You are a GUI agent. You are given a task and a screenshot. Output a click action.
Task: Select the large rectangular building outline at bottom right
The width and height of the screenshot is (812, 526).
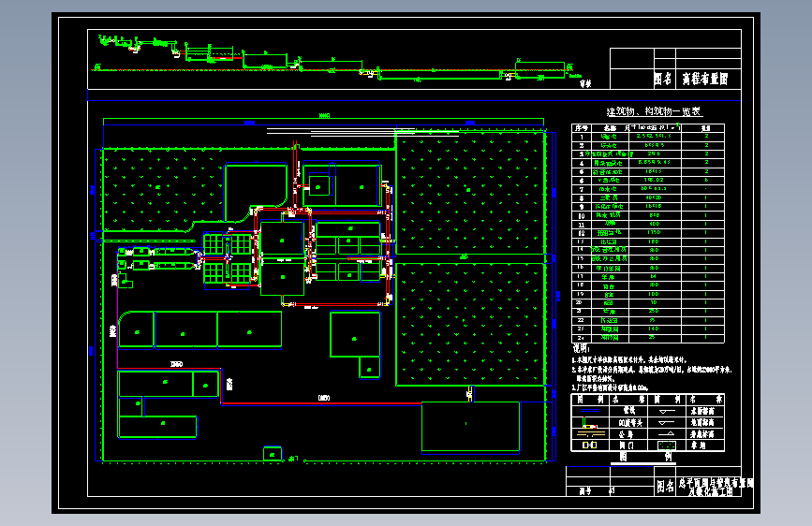[471, 427]
